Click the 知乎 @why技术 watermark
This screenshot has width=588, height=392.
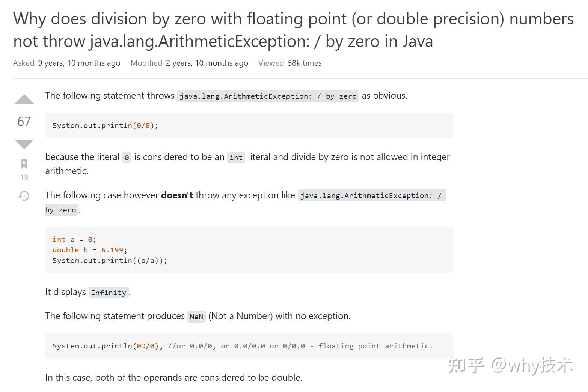(510, 365)
